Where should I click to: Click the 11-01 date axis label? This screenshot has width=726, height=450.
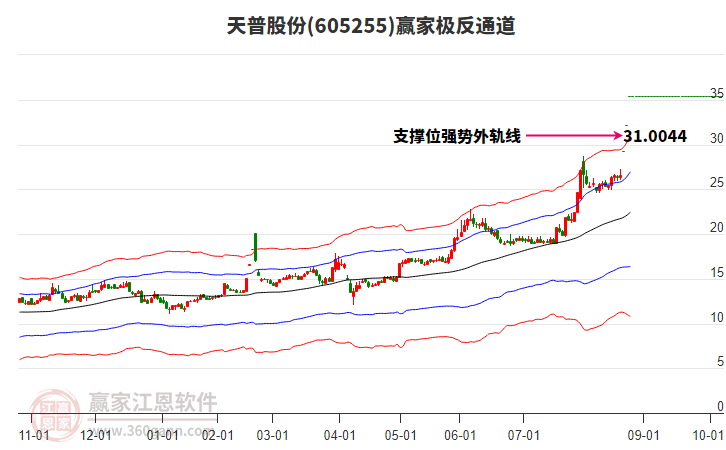(x=34, y=435)
